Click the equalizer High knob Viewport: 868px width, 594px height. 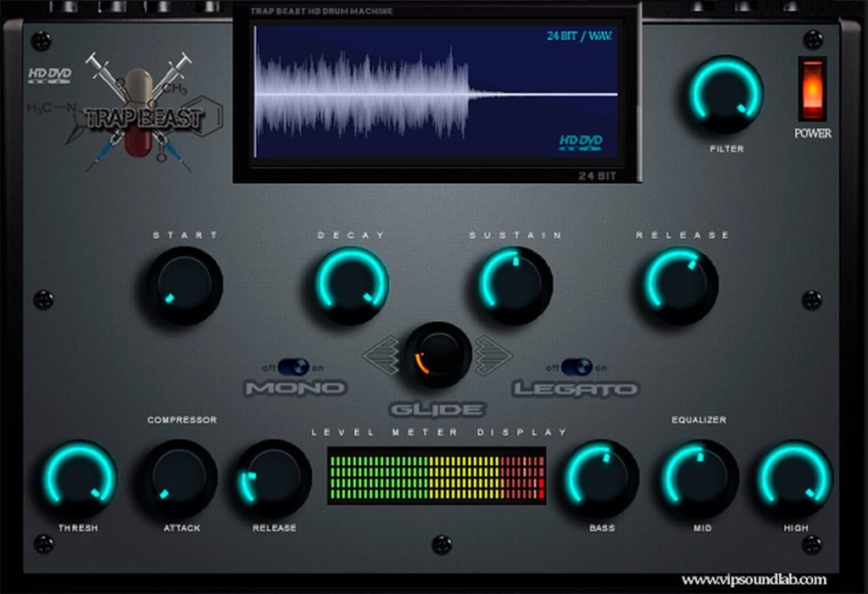[x=795, y=478]
